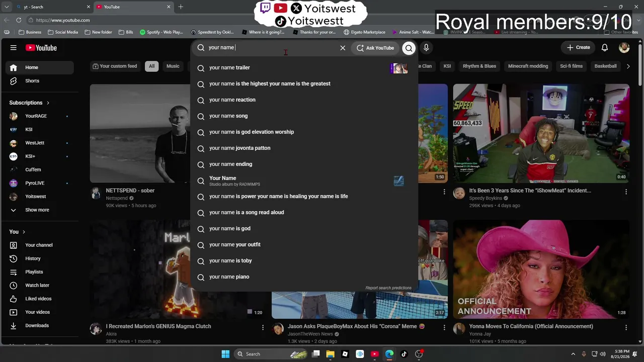Select the All filter chip
The width and height of the screenshot is (644, 362).
151,66
